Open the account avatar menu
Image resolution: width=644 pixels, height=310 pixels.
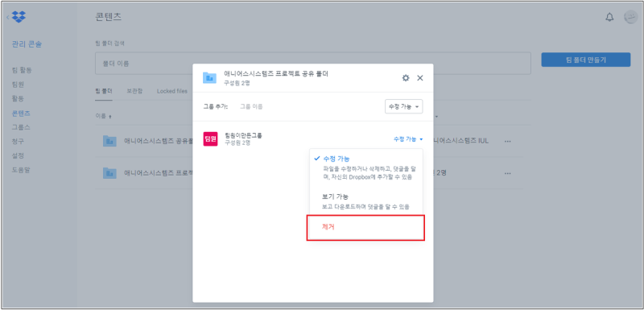point(630,17)
